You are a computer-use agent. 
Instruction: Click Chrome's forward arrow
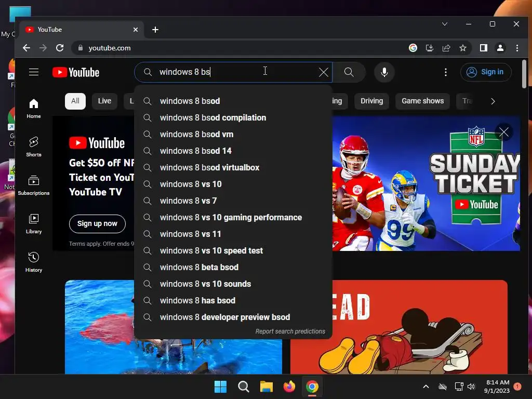point(43,48)
